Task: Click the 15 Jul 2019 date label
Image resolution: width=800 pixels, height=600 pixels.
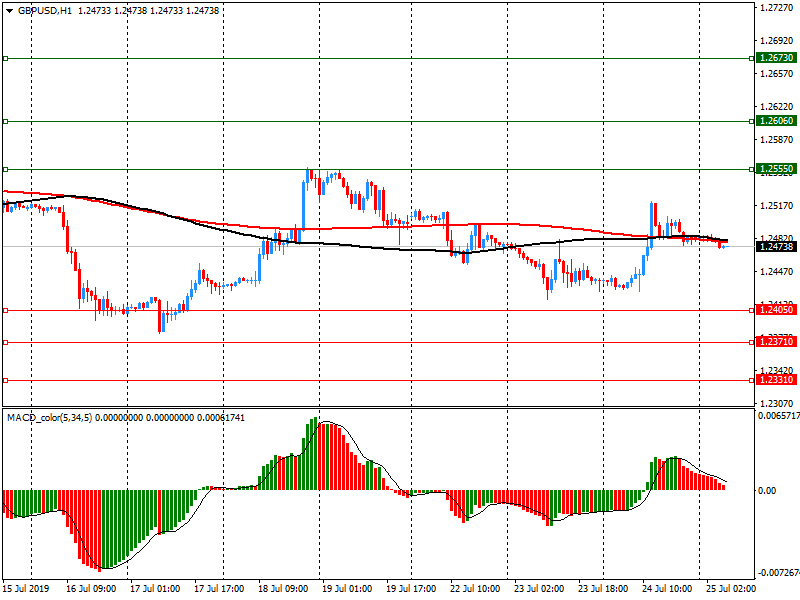Action: [x=26, y=589]
